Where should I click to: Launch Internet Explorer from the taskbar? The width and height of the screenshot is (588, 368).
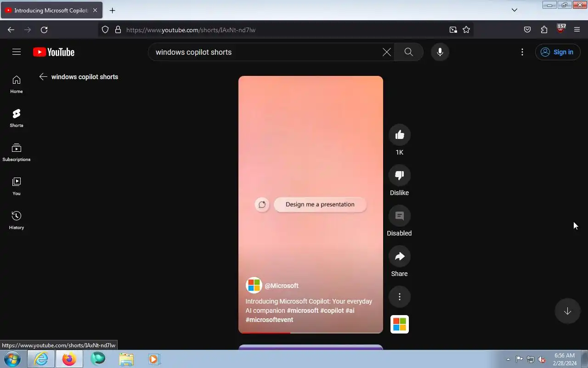(x=41, y=359)
